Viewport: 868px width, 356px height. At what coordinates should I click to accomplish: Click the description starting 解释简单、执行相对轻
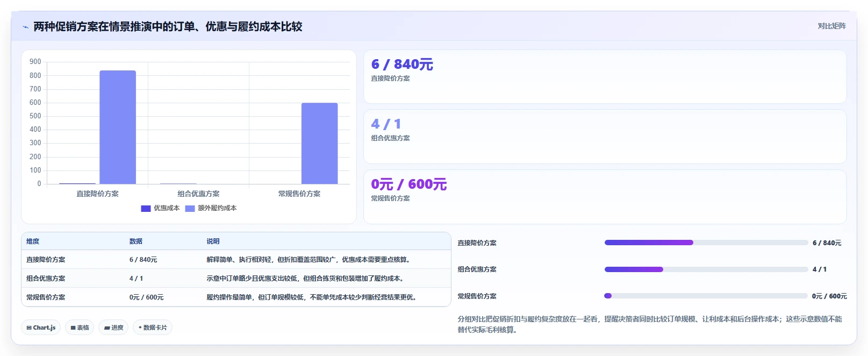[310, 260]
